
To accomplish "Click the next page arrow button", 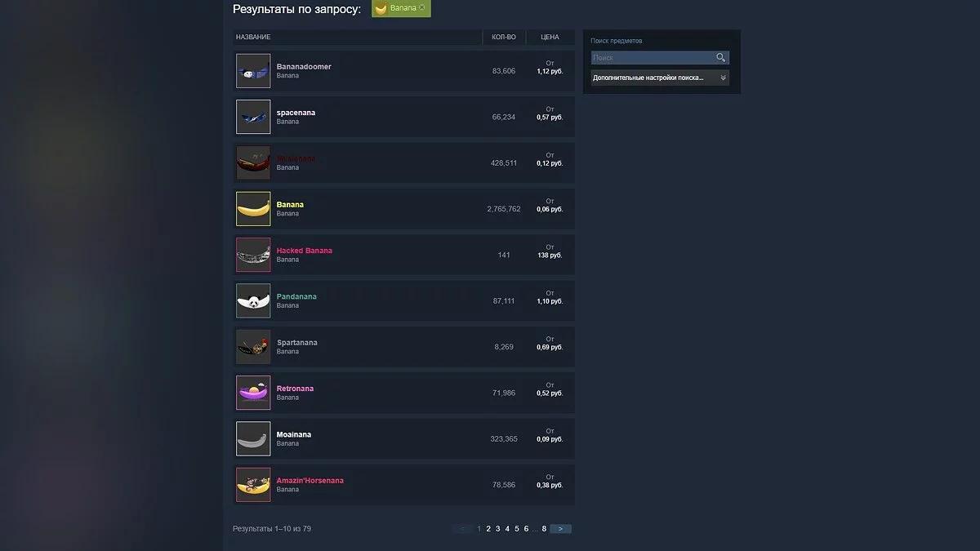I will (x=561, y=529).
